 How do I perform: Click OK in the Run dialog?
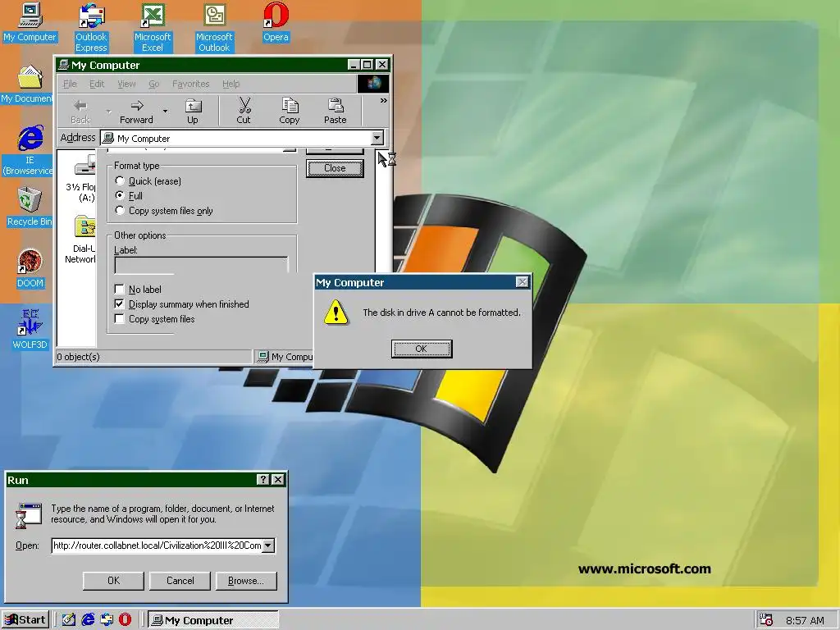click(113, 581)
